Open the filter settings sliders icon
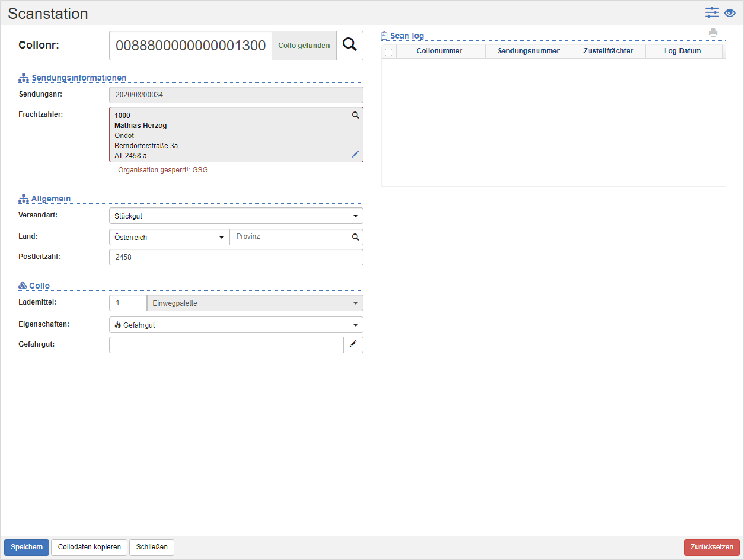This screenshot has height=560, width=744. pos(711,12)
